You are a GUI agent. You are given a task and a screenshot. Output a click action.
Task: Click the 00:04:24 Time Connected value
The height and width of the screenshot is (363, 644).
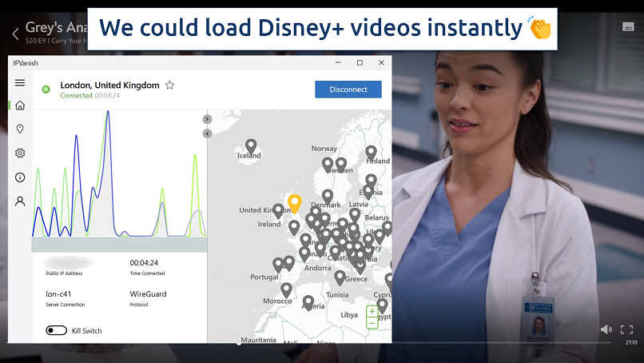click(144, 263)
